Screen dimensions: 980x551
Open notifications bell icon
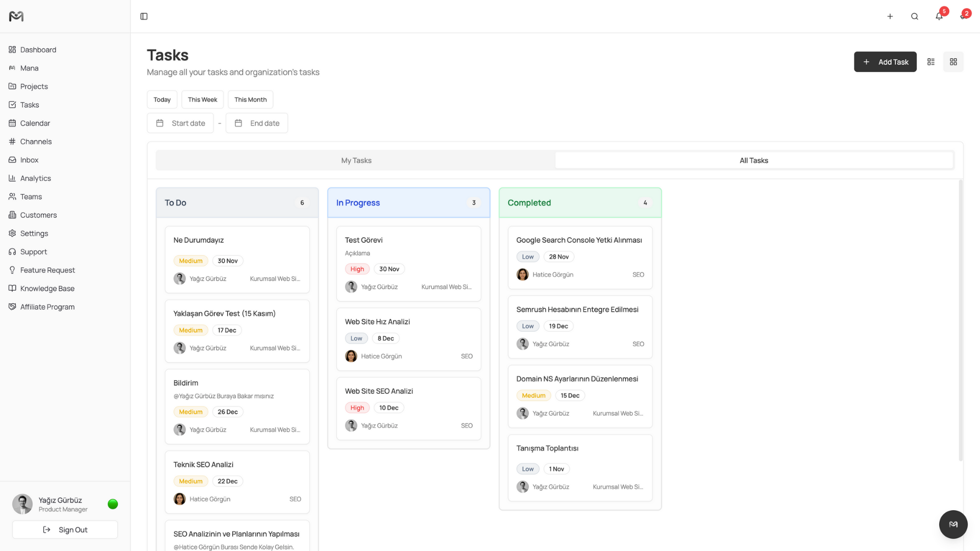pos(939,16)
